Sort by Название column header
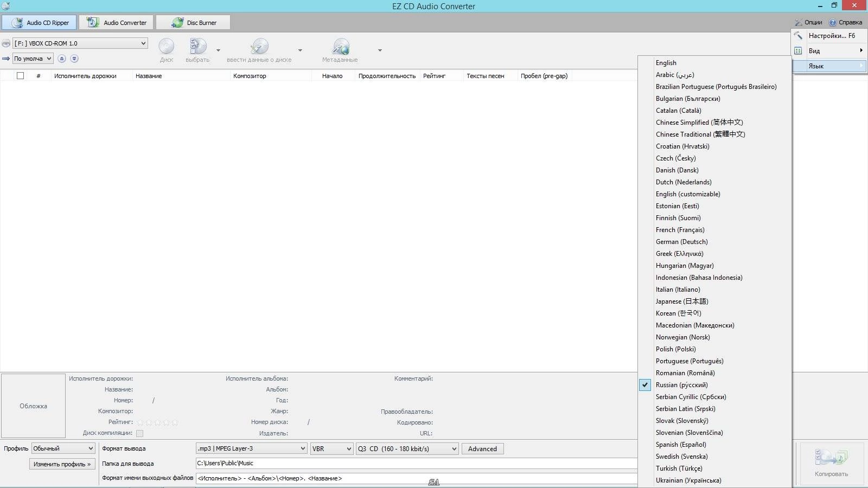Image resolution: width=868 pixels, height=488 pixels. pyautogui.click(x=149, y=76)
